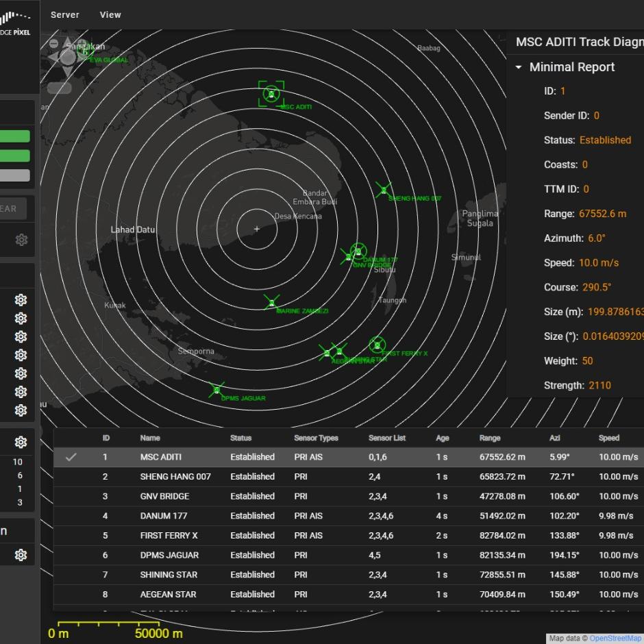The height and width of the screenshot is (644, 644).
Task: Sort tracks by Azi column header
Action: (x=554, y=438)
